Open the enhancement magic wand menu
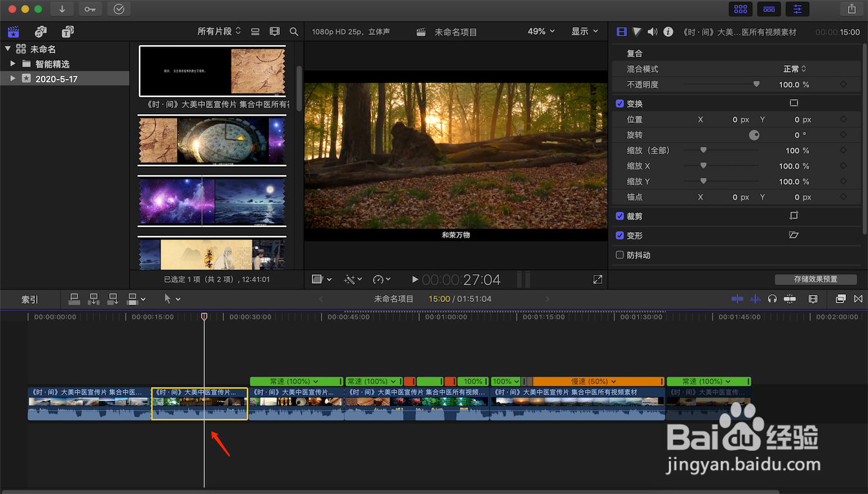The image size is (868, 494). [354, 279]
